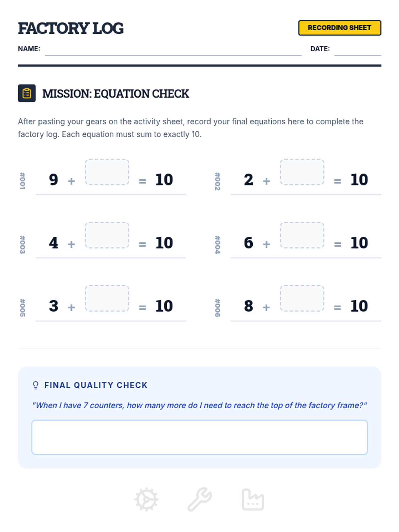This screenshot has height=532, width=399.
Task: Click the gear icon in the footer
Action: tap(146, 499)
